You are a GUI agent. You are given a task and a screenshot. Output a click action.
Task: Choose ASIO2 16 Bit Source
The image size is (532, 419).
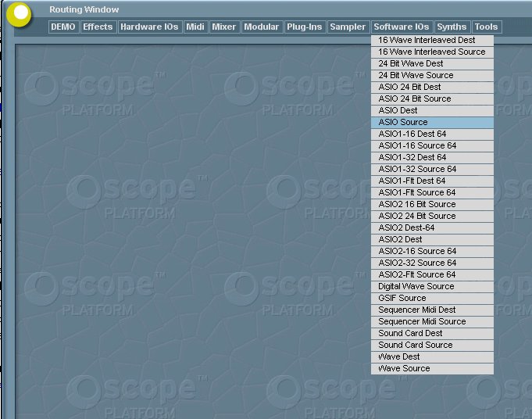pos(432,204)
